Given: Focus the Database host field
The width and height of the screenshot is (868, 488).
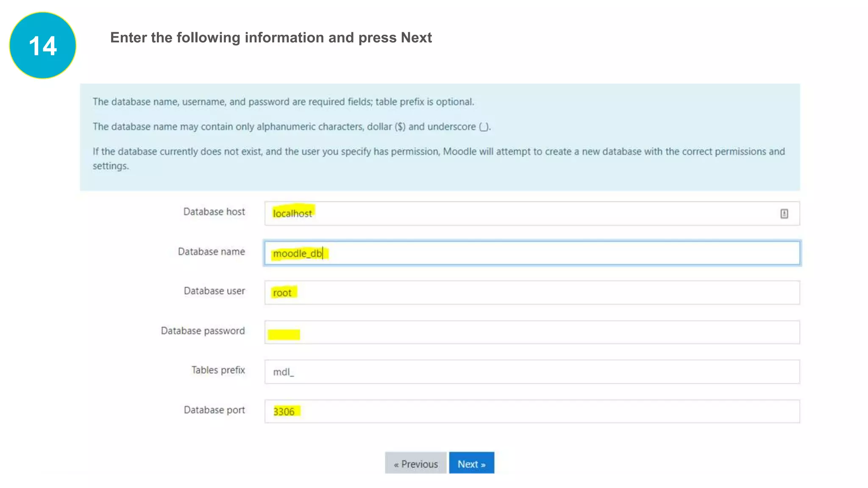Looking at the screenshot, I should 532,213.
